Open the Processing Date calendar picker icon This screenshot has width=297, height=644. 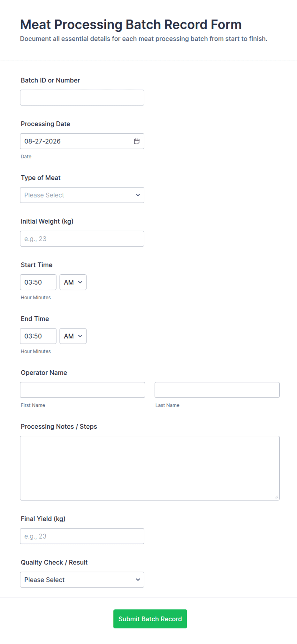pos(137,141)
